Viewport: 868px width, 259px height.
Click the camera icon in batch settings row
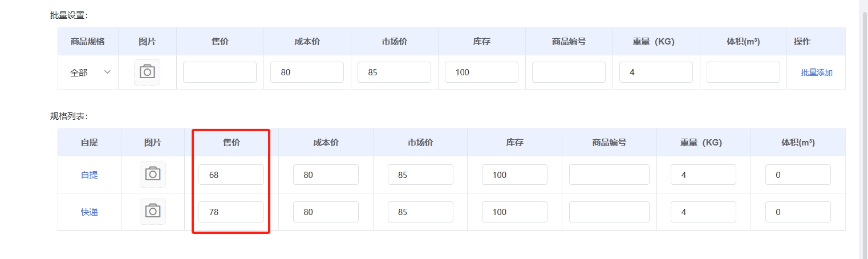click(147, 72)
